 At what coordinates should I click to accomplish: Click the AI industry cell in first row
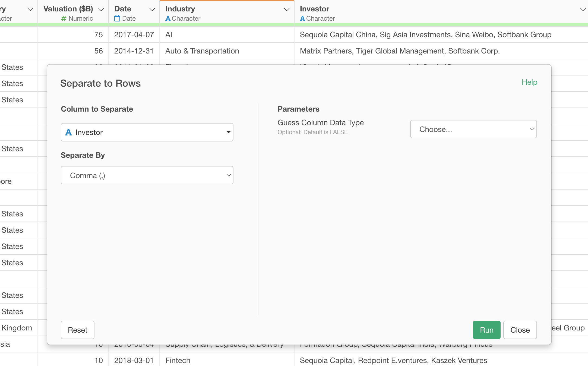click(x=169, y=35)
